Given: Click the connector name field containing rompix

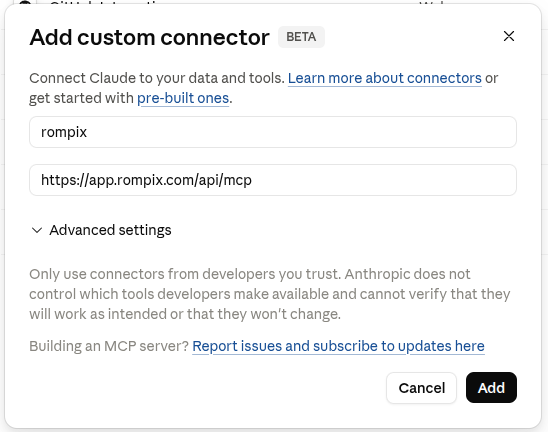Looking at the screenshot, I should tap(273, 132).
